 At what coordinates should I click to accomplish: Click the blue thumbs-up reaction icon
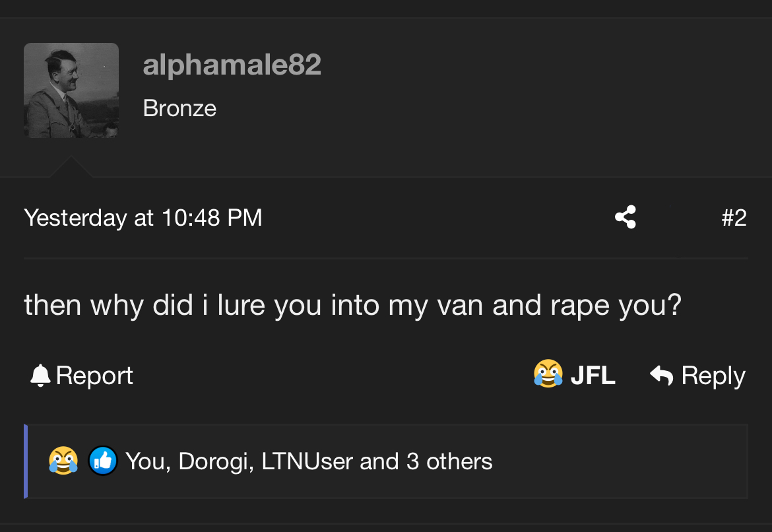(102, 461)
